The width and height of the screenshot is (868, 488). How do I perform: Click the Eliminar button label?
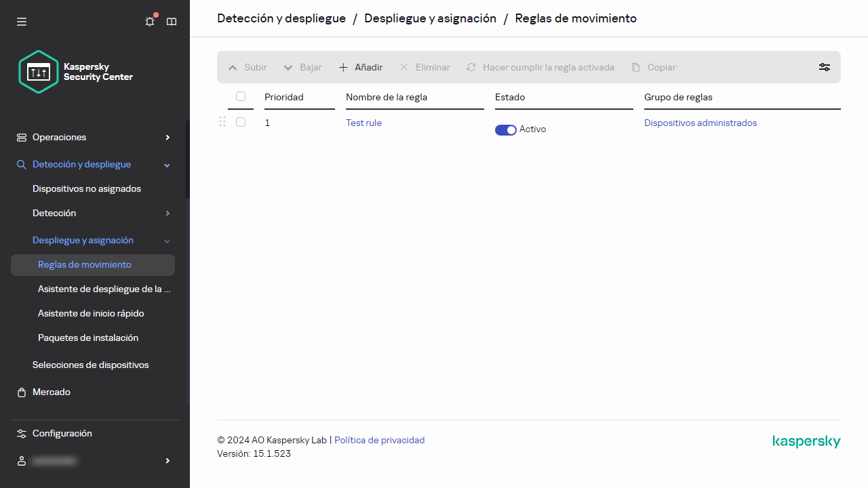click(433, 67)
